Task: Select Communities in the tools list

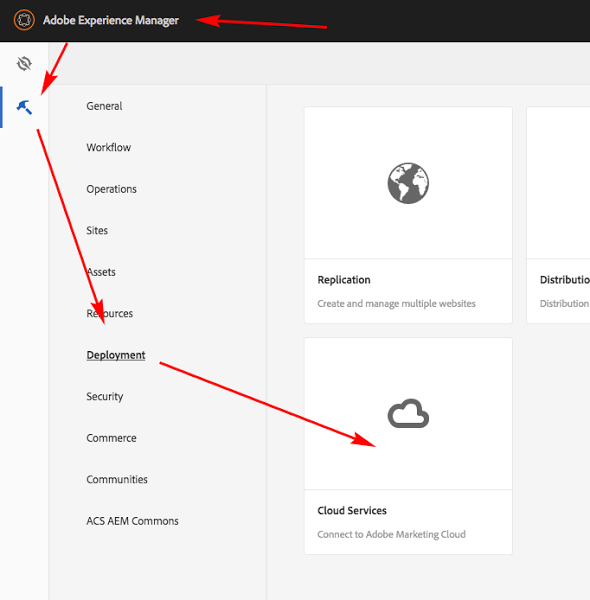Action: [117, 479]
